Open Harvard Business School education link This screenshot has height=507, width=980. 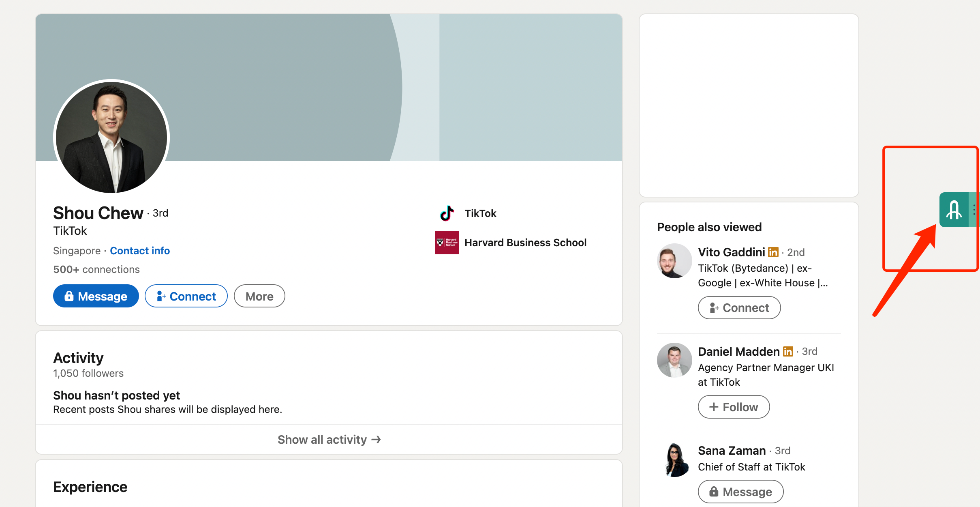[525, 243]
